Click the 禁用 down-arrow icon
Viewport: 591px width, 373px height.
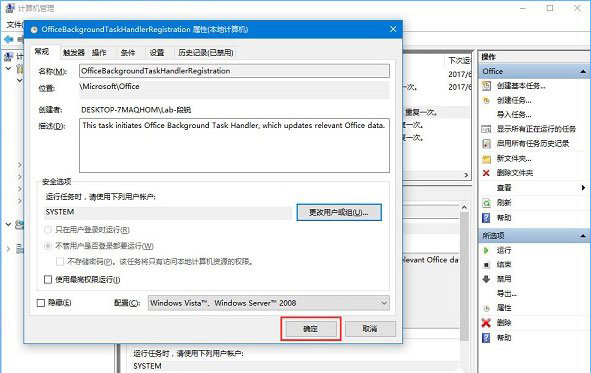pos(486,279)
